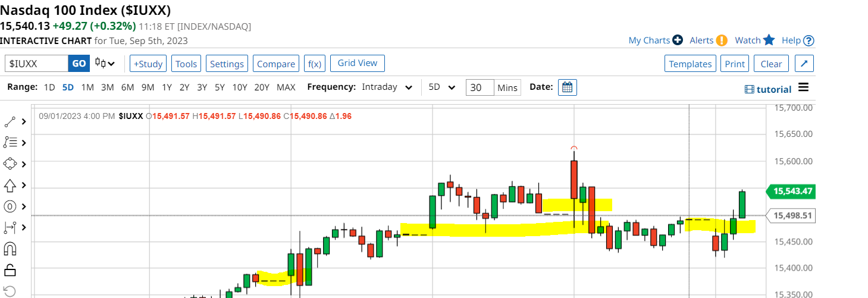Click the undo arrow icon
This screenshot has width=868, height=298.
10,291
